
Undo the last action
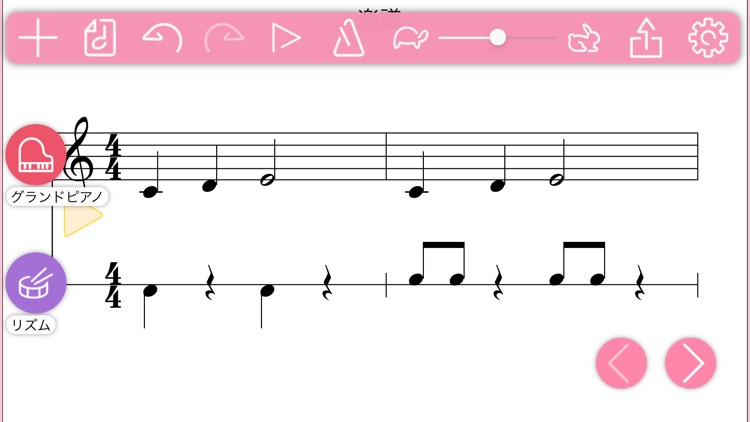click(162, 38)
